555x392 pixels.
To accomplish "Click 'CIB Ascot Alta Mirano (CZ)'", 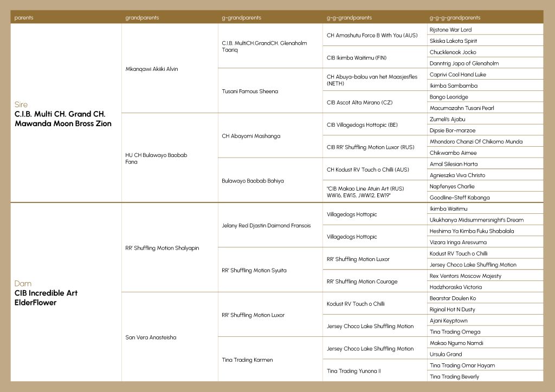I will click(x=359, y=102).
